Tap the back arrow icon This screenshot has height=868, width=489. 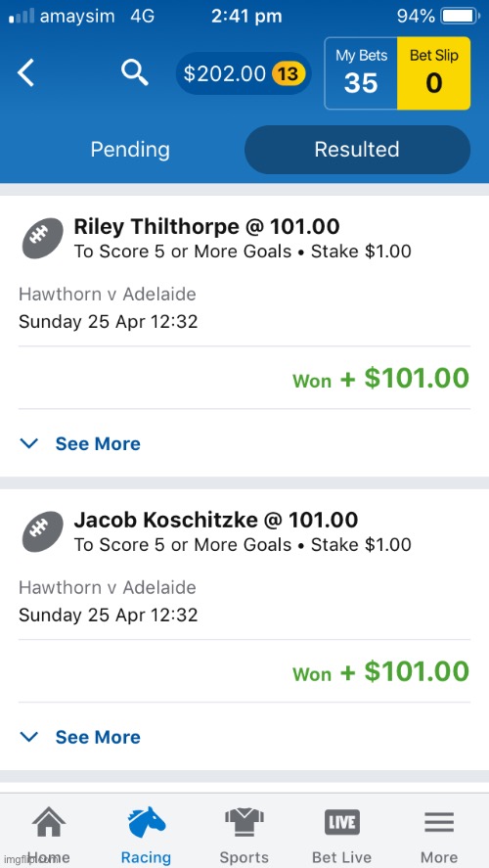[26, 73]
